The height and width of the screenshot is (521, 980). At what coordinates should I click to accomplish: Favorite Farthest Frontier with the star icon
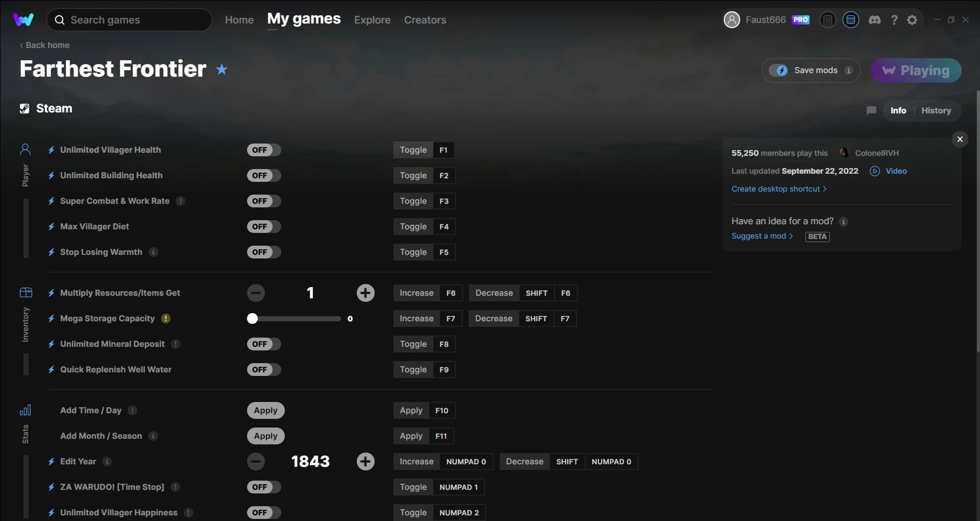click(222, 69)
